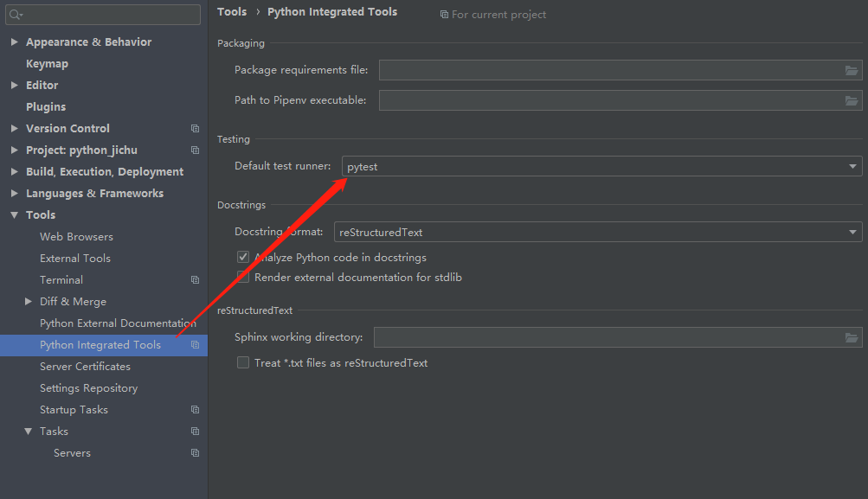Enable Render external documentation for stdlib
The width and height of the screenshot is (868, 499).
(x=243, y=278)
